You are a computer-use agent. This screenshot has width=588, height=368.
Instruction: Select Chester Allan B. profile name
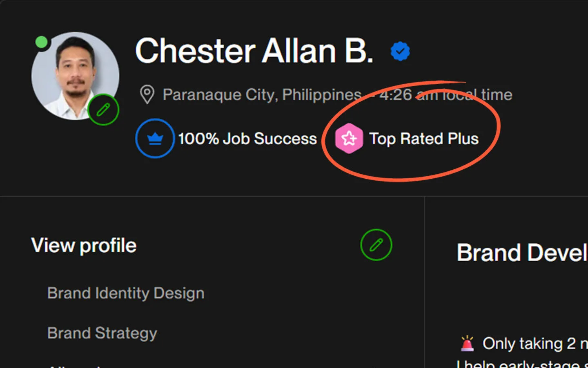254,51
